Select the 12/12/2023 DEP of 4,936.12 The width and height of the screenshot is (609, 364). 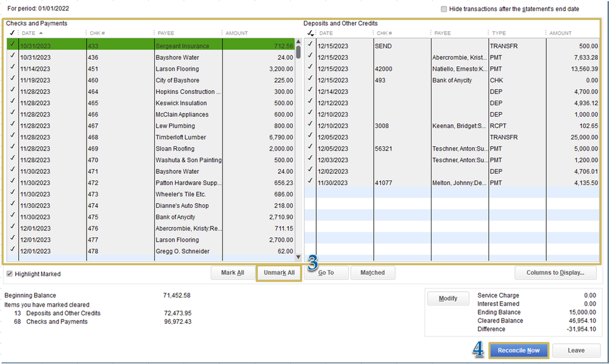click(452, 103)
